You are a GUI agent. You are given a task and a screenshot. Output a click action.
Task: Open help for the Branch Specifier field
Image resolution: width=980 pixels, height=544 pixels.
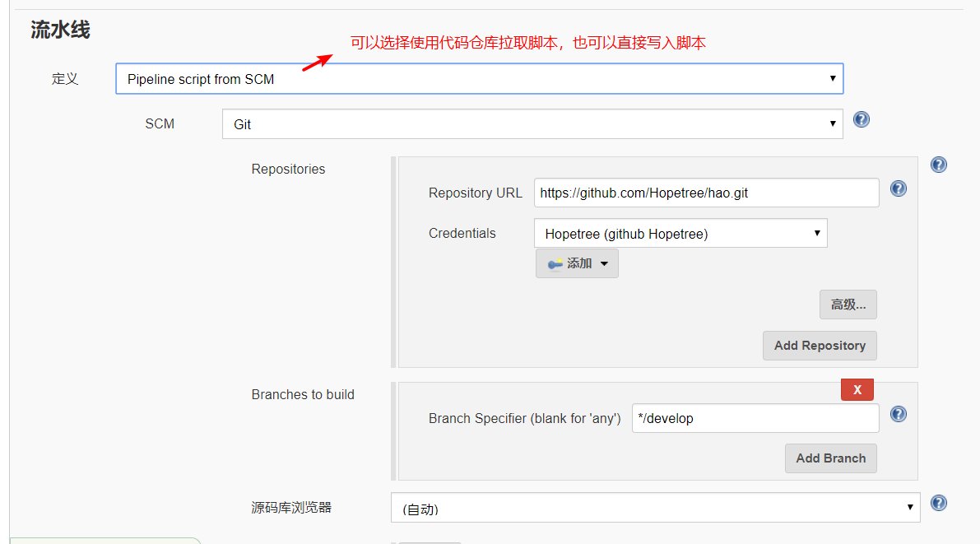[x=898, y=414]
